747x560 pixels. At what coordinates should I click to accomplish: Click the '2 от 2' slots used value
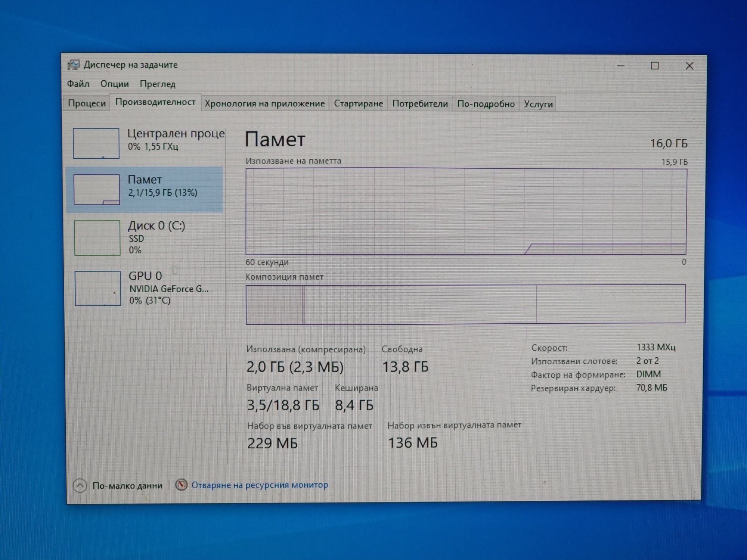[x=648, y=361]
